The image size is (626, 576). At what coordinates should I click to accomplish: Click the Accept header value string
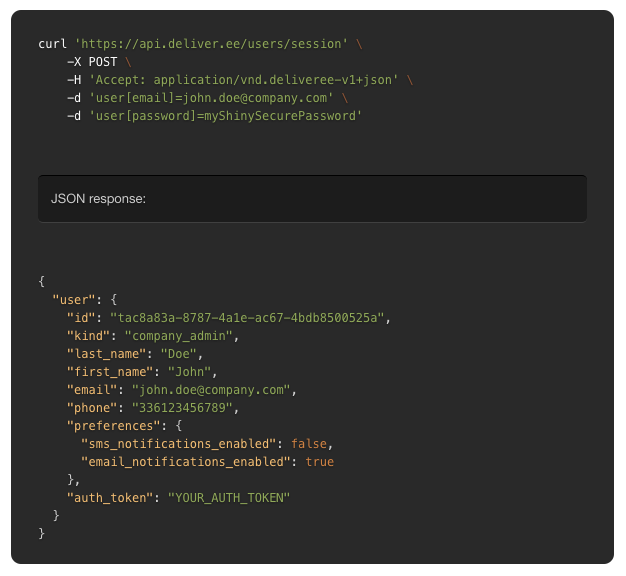pos(244,80)
